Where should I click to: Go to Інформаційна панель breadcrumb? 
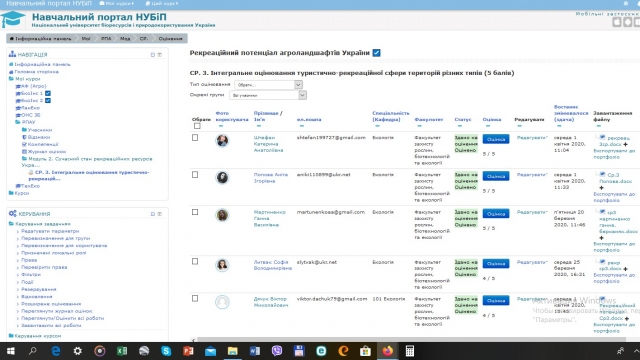point(40,38)
